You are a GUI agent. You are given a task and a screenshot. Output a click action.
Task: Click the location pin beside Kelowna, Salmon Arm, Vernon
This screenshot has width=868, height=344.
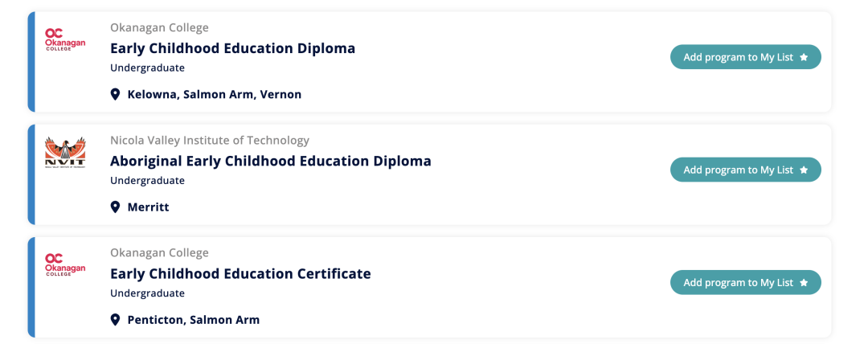coord(115,94)
